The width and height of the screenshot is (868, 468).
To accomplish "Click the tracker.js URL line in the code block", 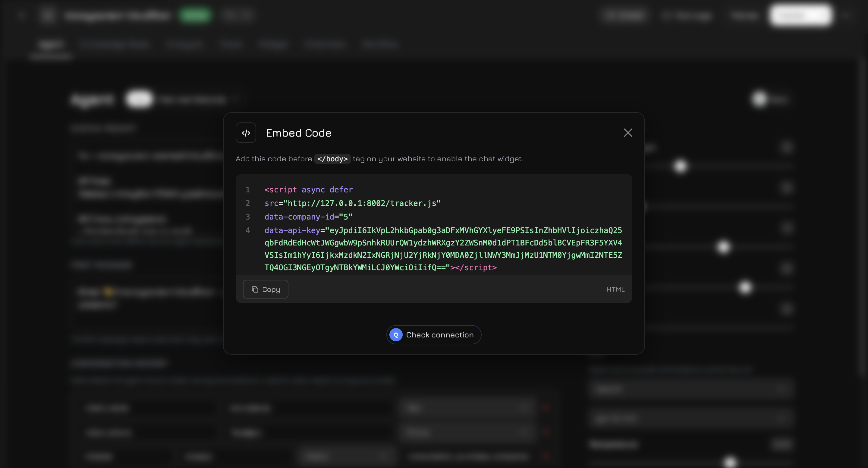I will (x=352, y=203).
